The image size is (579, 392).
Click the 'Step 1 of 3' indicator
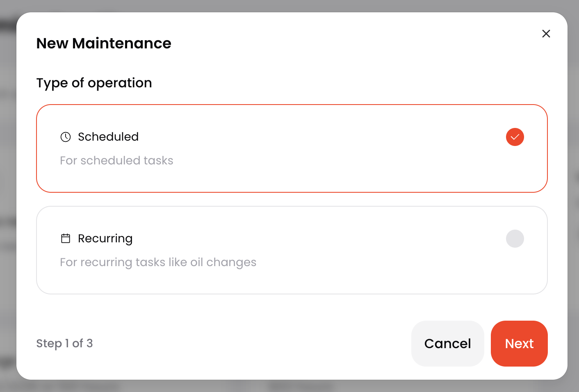(x=64, y=343)
